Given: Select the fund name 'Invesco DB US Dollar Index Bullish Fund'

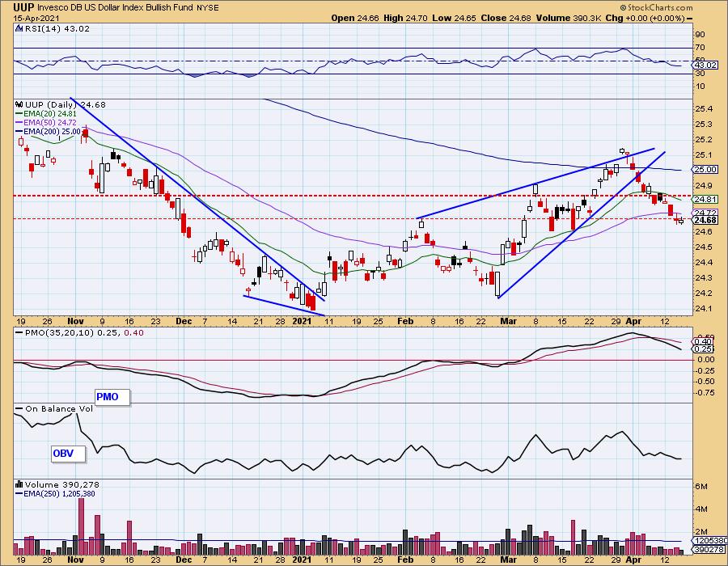Looking at the screenshot, I should point(116,7).
